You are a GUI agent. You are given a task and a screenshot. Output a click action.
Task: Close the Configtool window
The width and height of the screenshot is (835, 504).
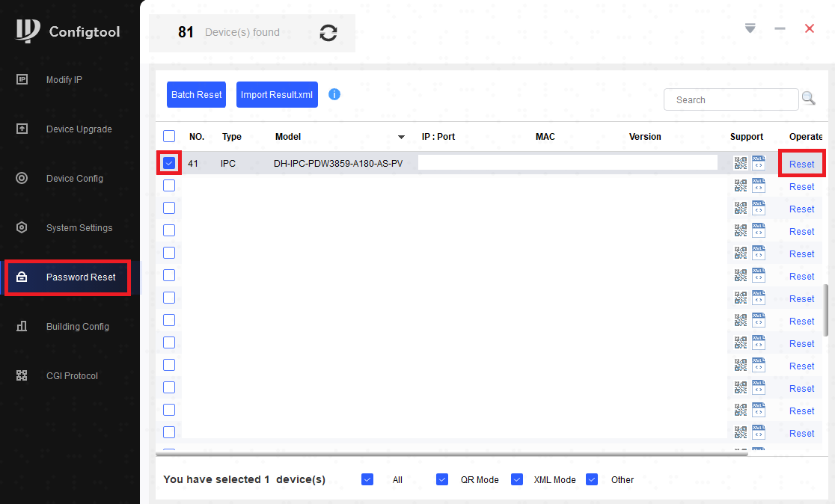point(810,28)
